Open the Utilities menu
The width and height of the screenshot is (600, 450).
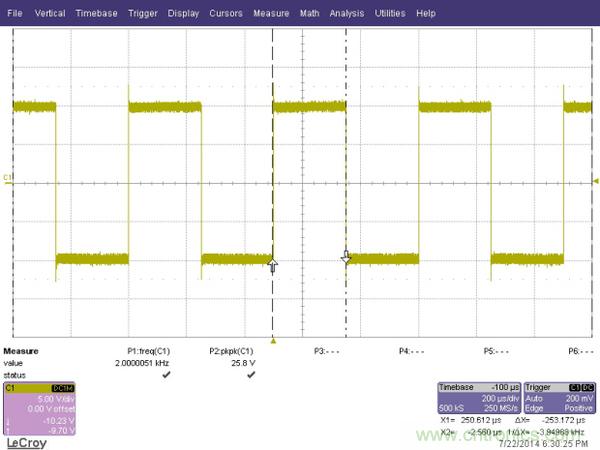point(391,14)
